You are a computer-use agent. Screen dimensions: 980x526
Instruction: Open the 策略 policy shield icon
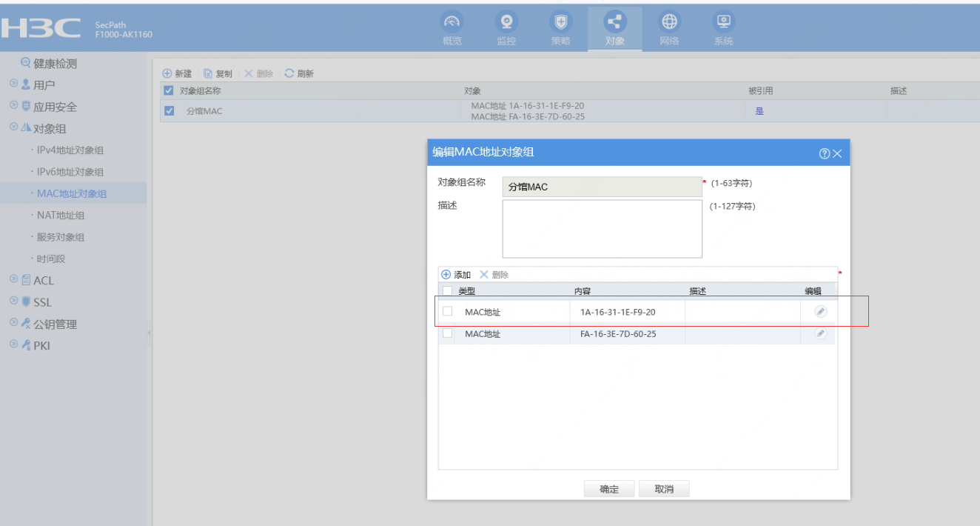tap(560, 22)
